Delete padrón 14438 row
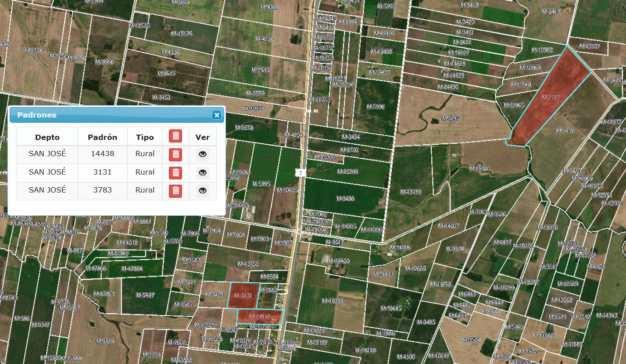This screenshot has height=364, width=626. coord(175,154)
